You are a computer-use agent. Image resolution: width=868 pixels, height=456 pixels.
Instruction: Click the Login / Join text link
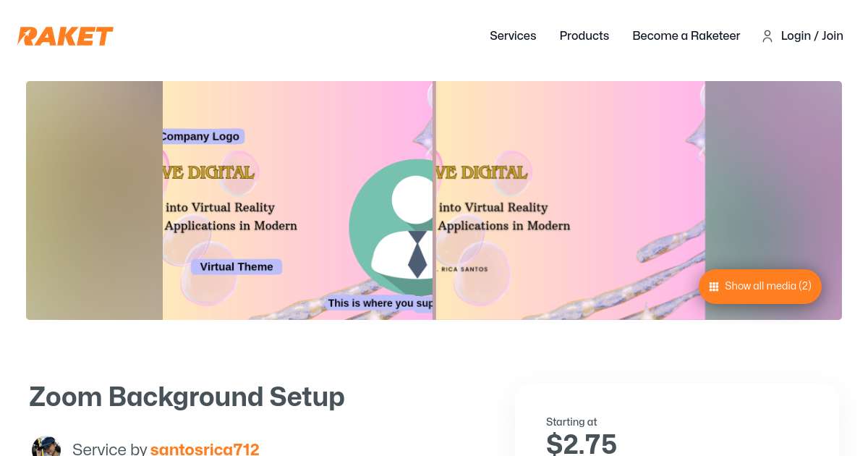click(x=812, y=35)
